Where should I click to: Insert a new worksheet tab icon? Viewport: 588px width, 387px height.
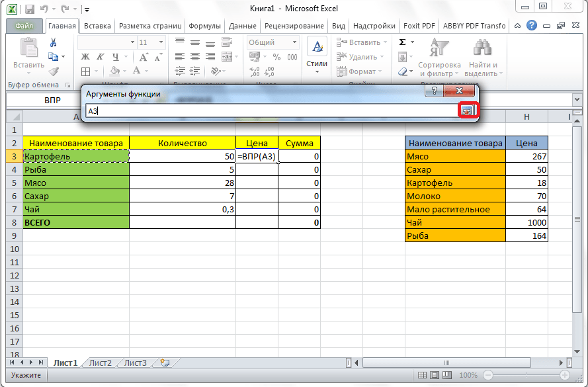click(164, 363)
